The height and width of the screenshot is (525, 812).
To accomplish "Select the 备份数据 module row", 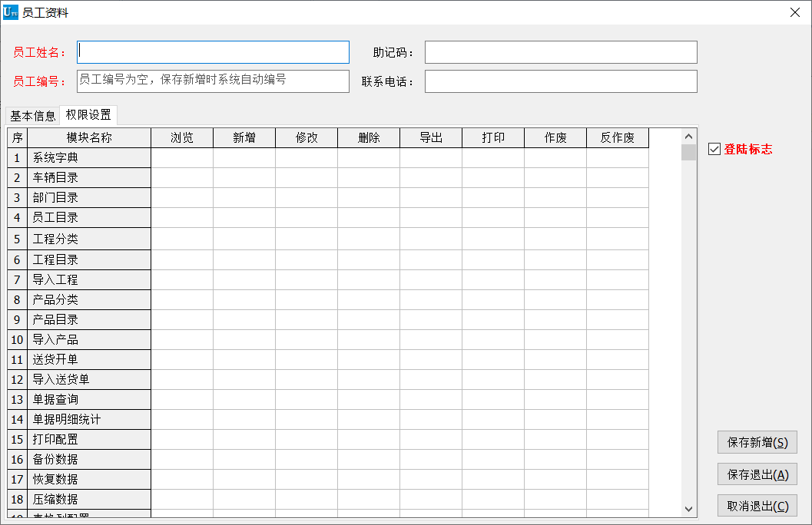I will (x=90, y=459).
